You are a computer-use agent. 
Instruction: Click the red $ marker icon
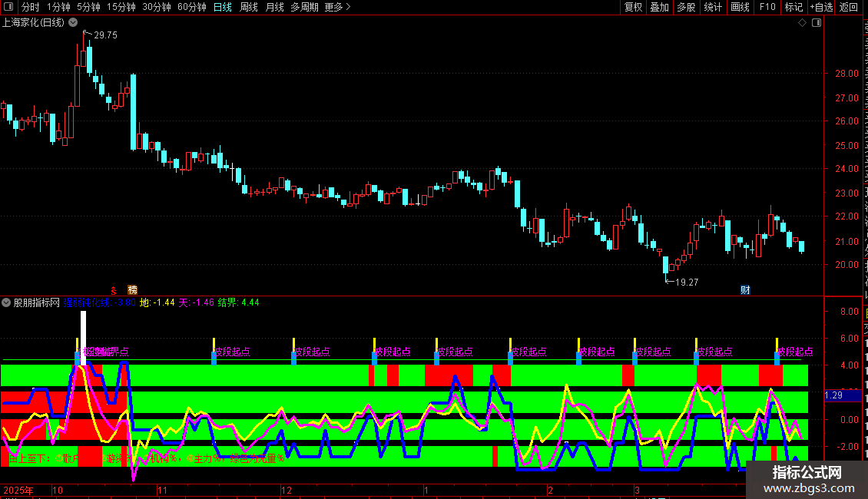[x=114, y=290]
